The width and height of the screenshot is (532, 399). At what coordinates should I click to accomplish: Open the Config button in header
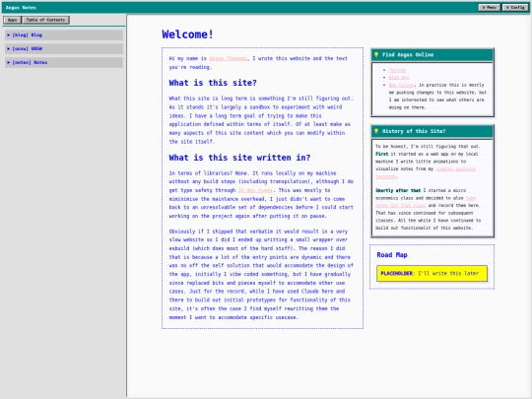point(515,8)
